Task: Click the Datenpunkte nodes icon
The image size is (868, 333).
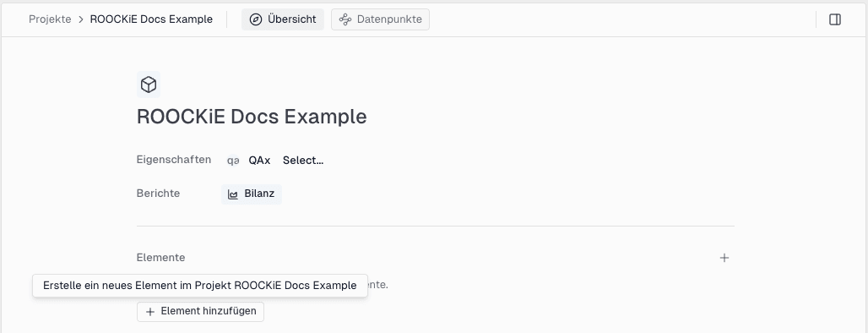Action: pyautogui.click(x=345, y=19)
